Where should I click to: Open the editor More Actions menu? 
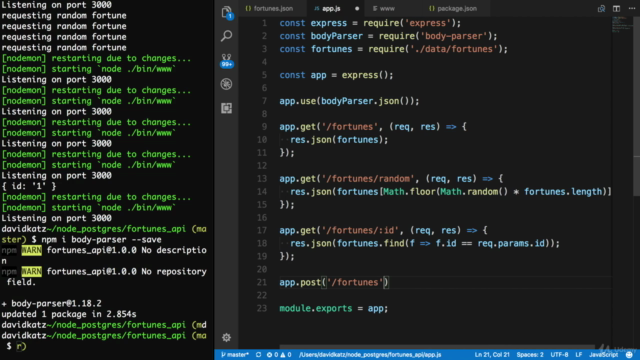[x=631, y=8]
